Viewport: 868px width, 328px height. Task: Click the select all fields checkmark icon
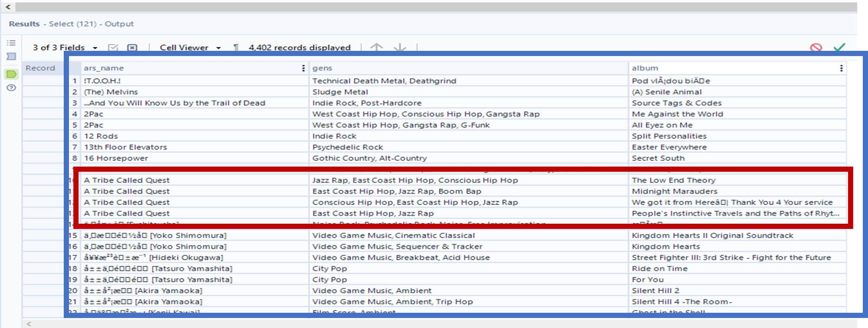pos(113,47)
